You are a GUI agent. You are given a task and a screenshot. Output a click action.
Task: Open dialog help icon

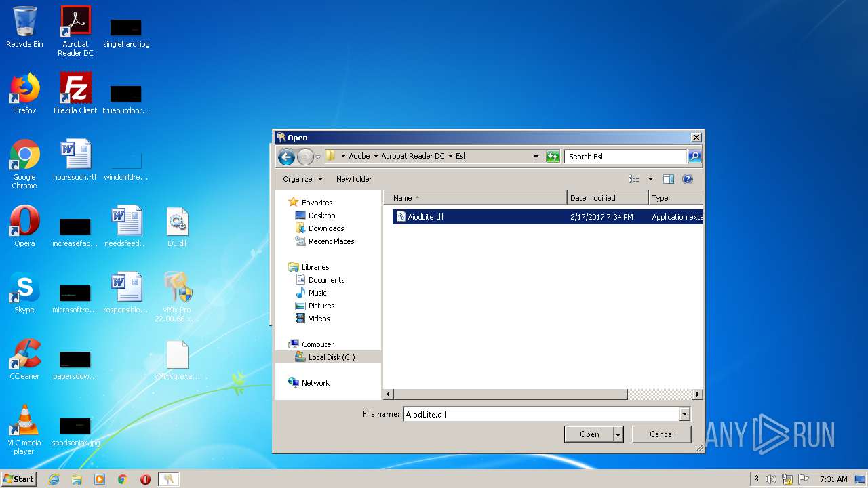688,179
